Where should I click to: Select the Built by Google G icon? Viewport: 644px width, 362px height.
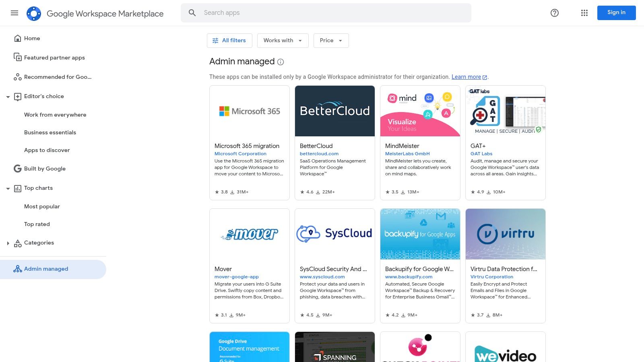pyautogui.click(x=18, y=169)
